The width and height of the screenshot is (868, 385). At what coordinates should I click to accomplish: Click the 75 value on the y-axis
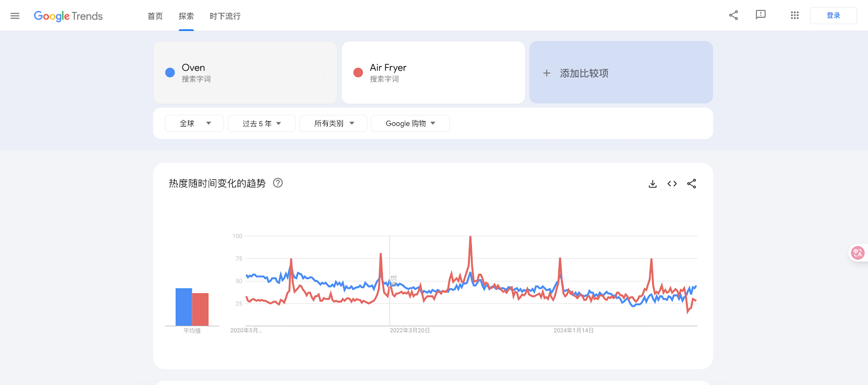tap(239, 258)
